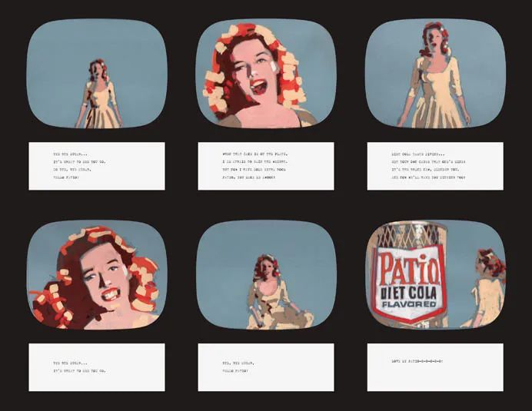532x411 pixels.
Task: Click the woman standing beside the Patio can
Action: point(487,288)
